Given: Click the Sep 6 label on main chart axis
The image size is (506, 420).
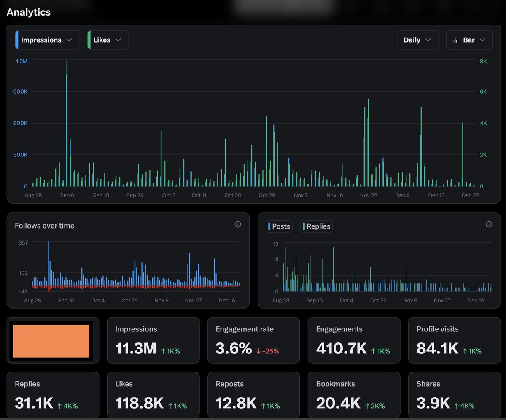Looking at the screenshot, I should (67, 195).
